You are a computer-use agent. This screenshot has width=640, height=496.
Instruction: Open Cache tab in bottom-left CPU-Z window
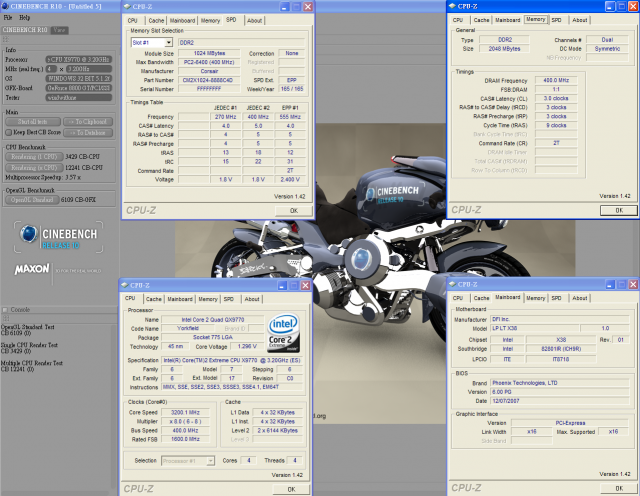click(154, 299)
